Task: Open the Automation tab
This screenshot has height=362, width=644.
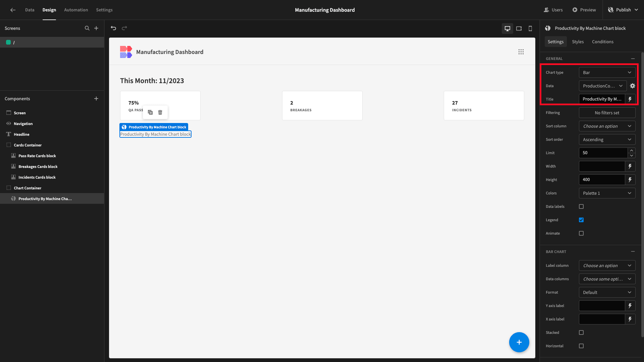Action: (76, 10)
